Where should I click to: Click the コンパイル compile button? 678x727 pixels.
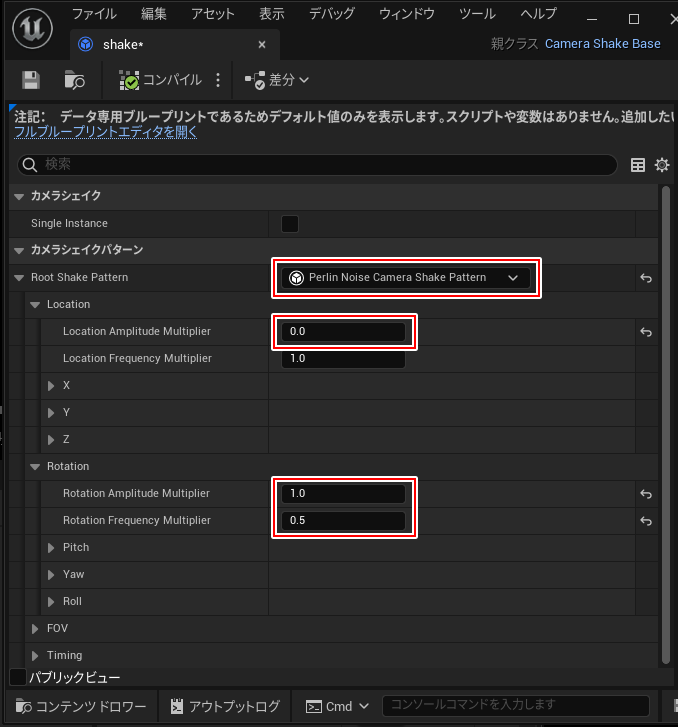point(160,80)
